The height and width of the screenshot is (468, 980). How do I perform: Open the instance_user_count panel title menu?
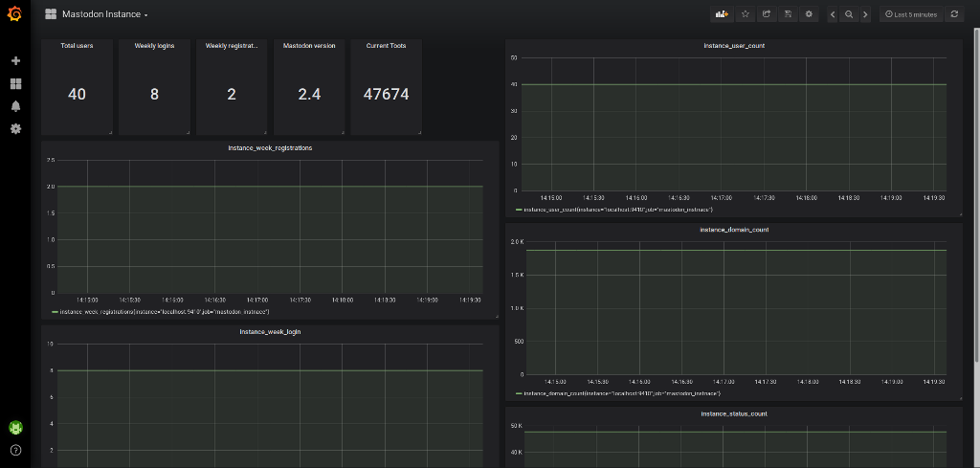pyautogui.click(x=733, y=46)
